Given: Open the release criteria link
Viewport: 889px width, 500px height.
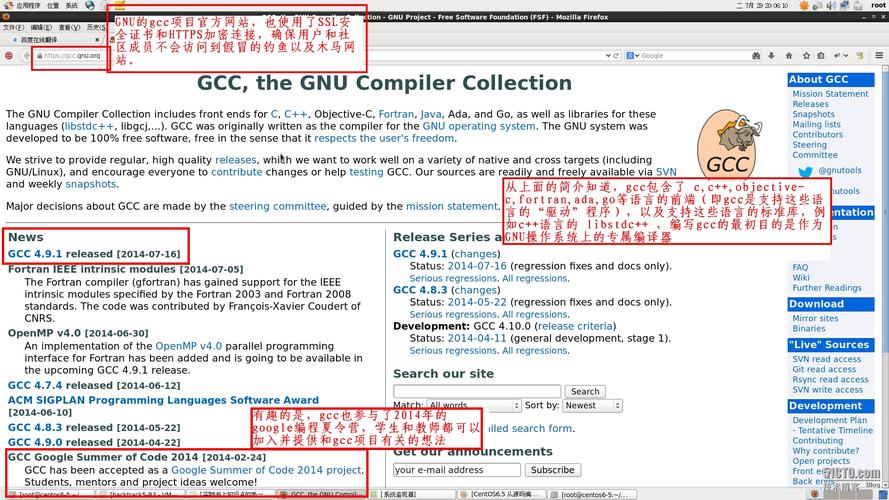Looking at the screenshot, I should click(575, 327).
